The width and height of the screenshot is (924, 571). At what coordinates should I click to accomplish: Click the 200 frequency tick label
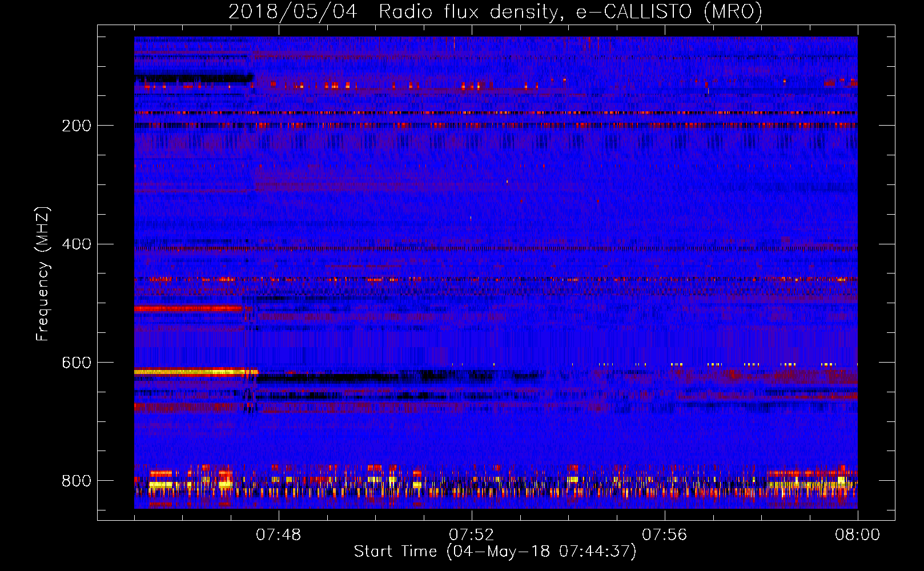(x=77, y=126)
